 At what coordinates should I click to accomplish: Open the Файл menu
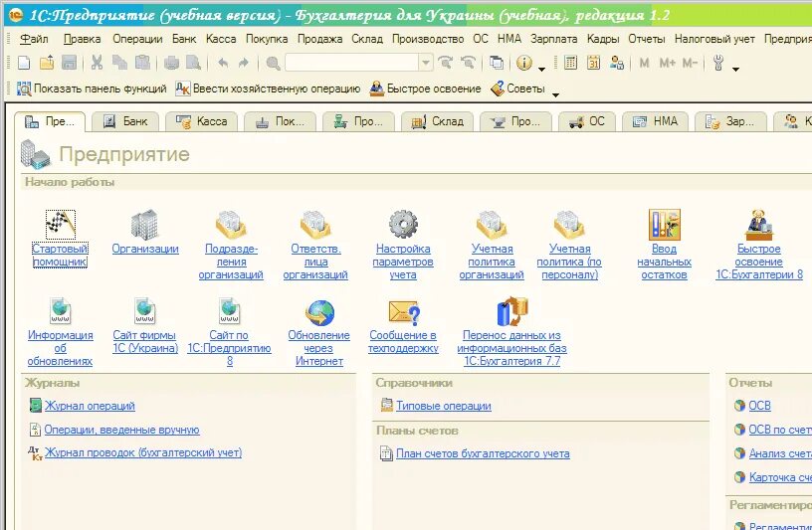[34, 39]
